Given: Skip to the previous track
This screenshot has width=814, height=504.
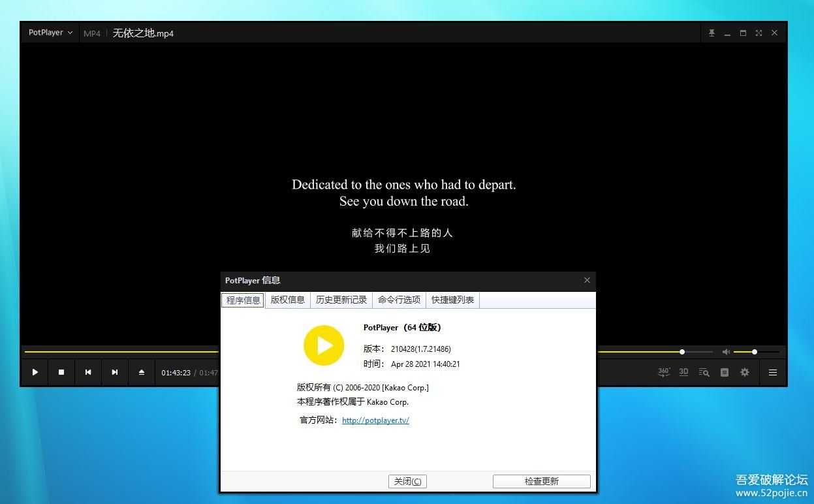Looking at the screenshot, I should point(88,372).
